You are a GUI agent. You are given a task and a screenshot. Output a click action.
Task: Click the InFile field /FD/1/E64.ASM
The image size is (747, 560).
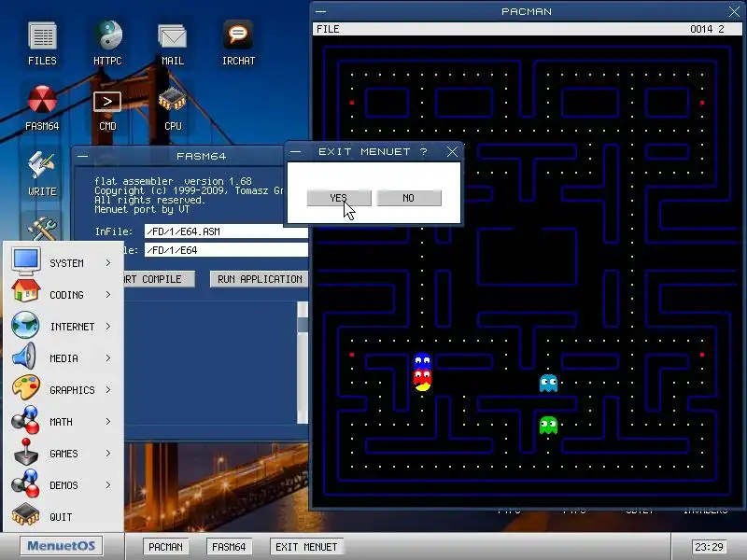[226, 231]
